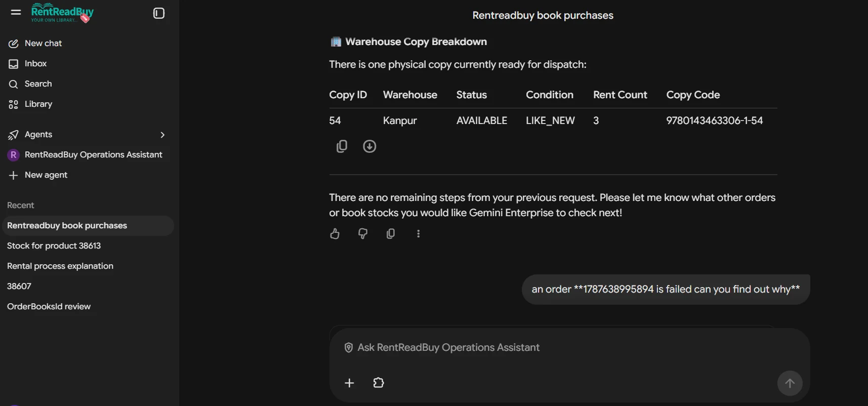Thumbs down the response
Image resolution: width=868 pixels, height=406 pixels.
click(363, 234)
